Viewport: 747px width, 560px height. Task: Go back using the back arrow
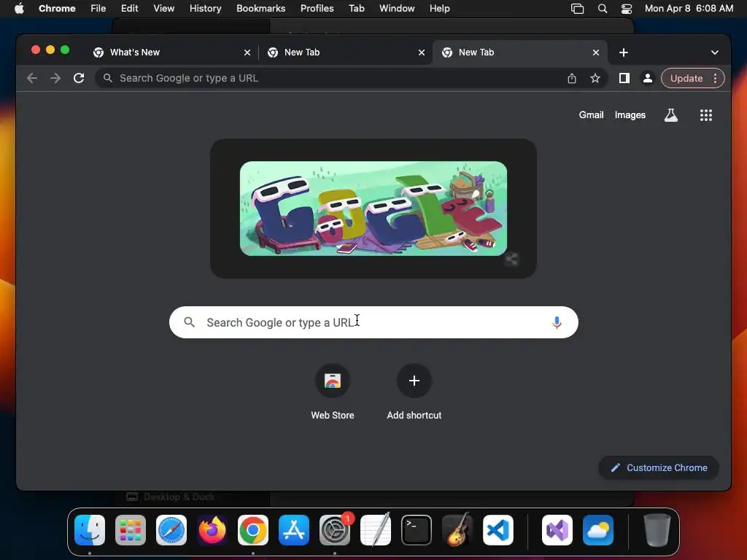tap(32, 78)
